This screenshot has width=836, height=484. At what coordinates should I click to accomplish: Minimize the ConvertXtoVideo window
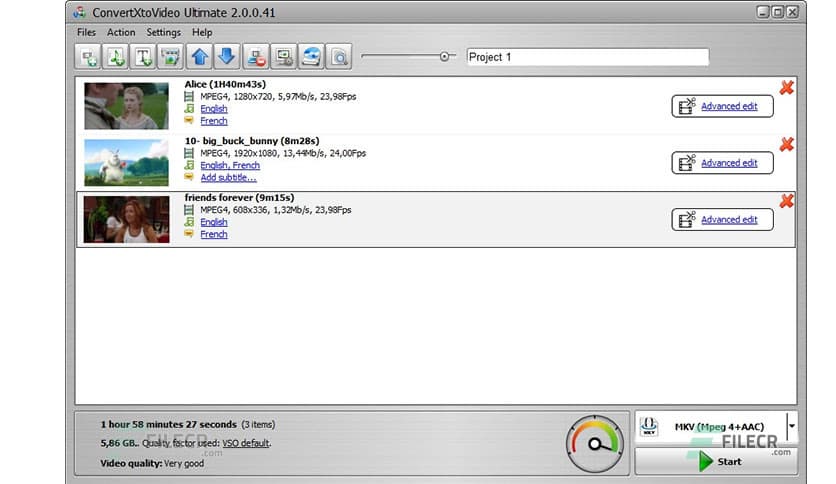(x=763, y=12)
